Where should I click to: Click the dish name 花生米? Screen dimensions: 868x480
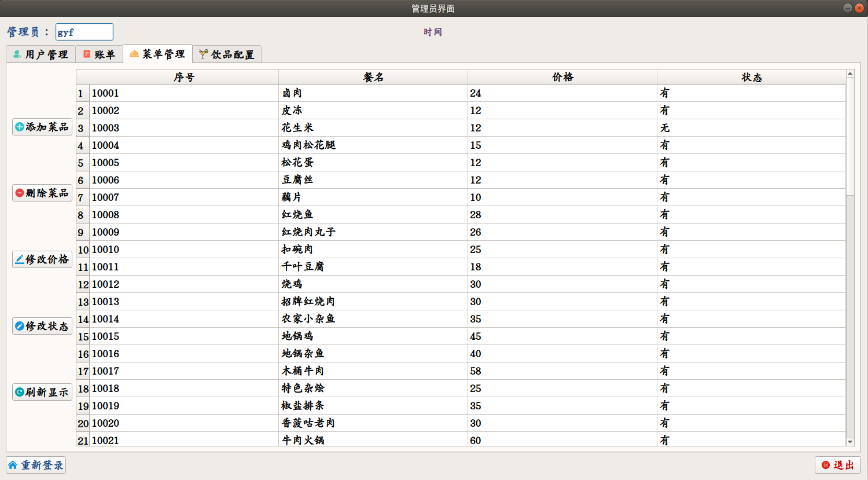point(297,128)
